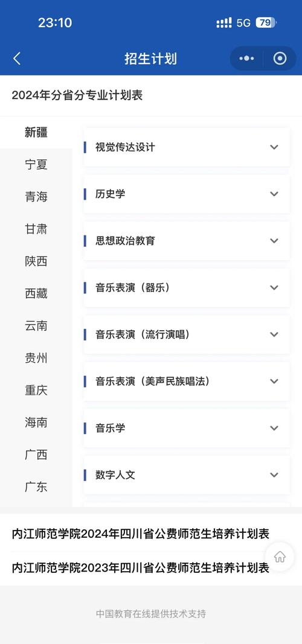Open the three-dot more options menu
The image size is (302, 644).
click(246, 59)
